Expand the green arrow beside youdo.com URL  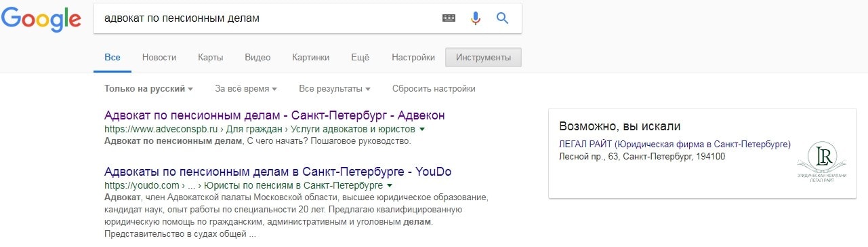(x=390, y=185)
